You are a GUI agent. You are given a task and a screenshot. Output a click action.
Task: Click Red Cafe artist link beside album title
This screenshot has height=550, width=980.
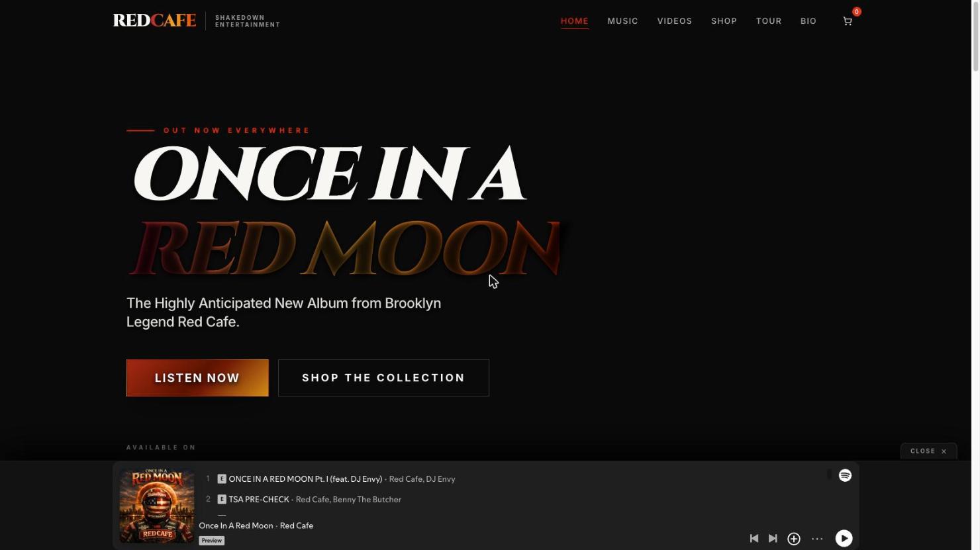pyautogui.click(x=297, y=526)
